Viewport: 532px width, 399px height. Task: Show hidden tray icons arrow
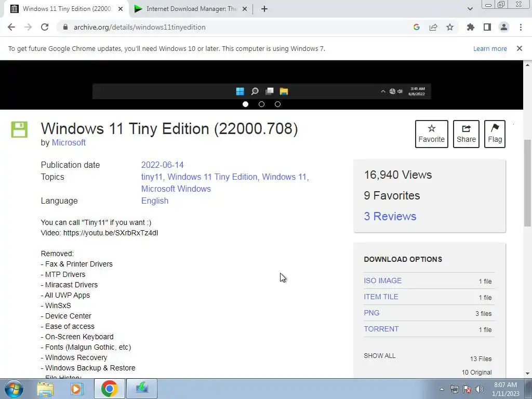pyautogui.click(x=442, y=389)
